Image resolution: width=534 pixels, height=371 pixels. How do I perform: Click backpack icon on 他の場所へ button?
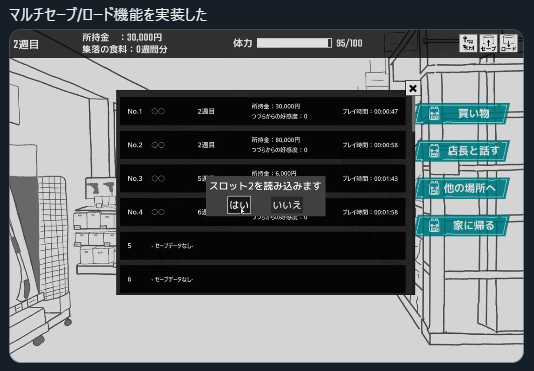pos(434,188)
